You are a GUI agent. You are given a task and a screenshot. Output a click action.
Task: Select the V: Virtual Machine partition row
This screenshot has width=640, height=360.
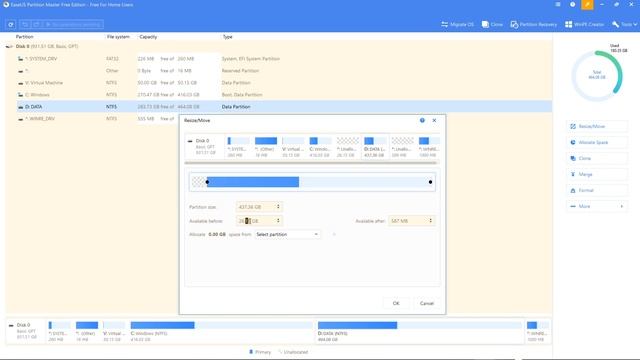tap(284, 83)
